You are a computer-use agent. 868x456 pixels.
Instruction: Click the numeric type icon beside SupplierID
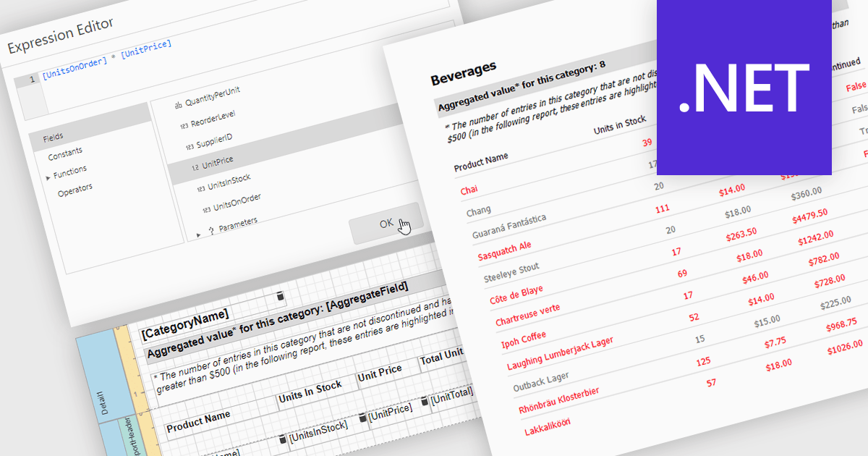pos(190,147)
